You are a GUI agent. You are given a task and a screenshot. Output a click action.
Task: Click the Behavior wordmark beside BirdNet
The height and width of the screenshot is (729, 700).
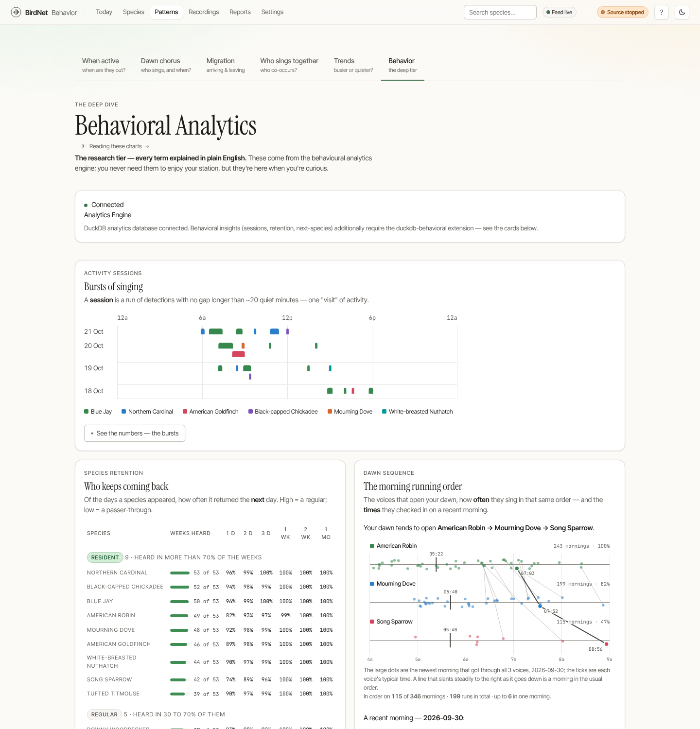click(64, 13)
